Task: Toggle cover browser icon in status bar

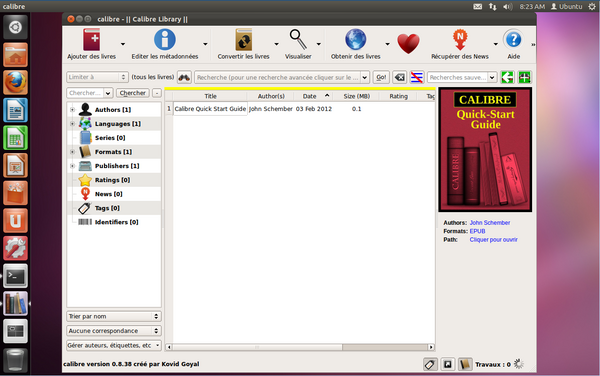Action: pos(447,365)
